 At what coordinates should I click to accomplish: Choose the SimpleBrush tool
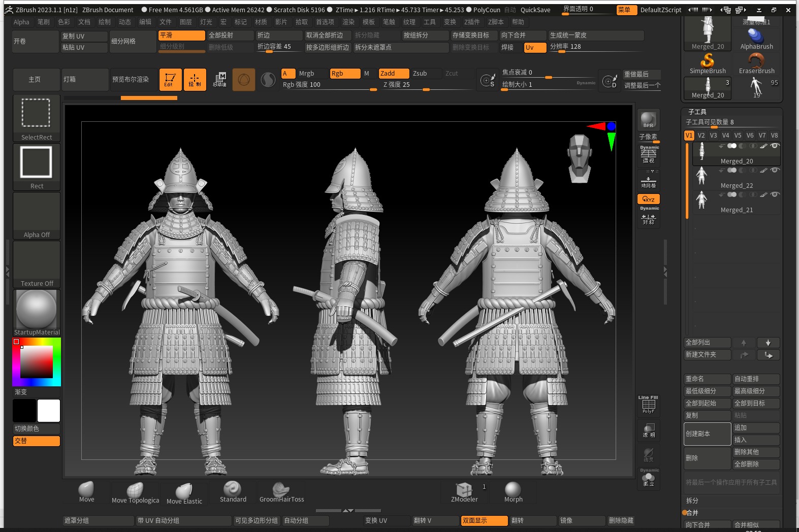[x=708, y=63]
